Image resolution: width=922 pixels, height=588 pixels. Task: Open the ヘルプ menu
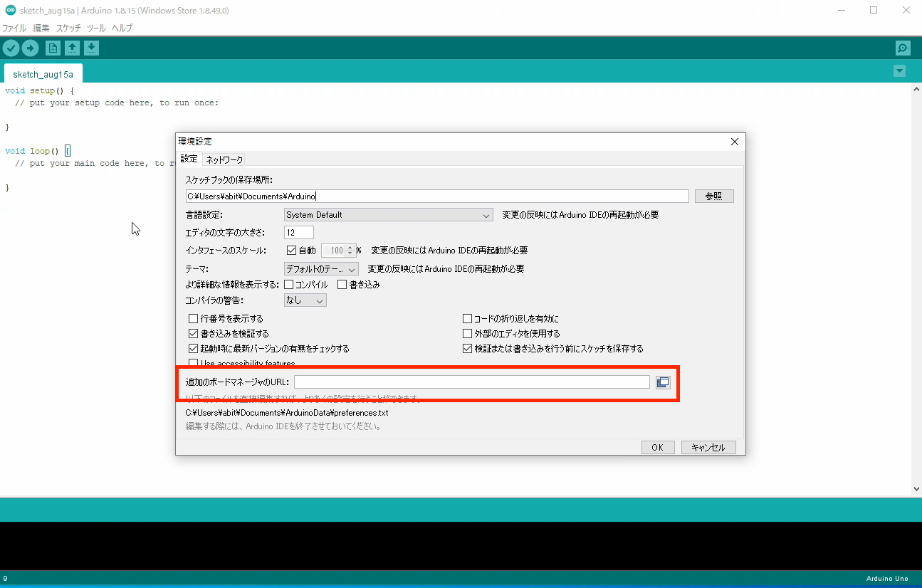click(x=122, y=28)
